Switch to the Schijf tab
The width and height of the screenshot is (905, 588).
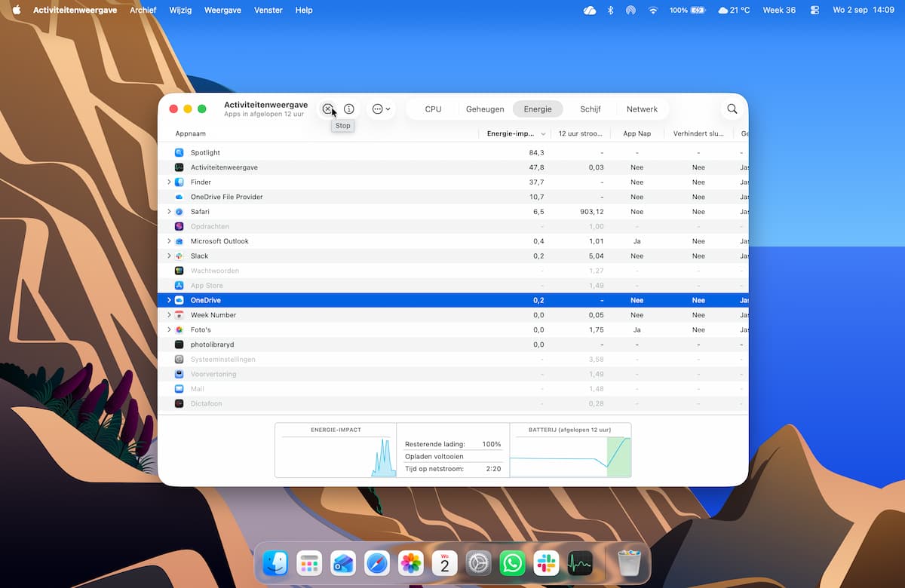click(x=591, y=109)
